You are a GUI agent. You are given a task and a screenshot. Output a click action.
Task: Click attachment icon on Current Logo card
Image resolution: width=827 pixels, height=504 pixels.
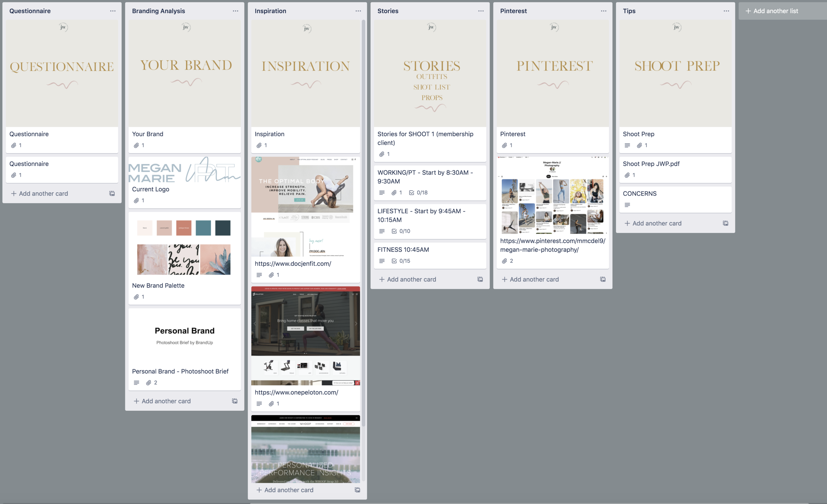[x=136, y=201]
